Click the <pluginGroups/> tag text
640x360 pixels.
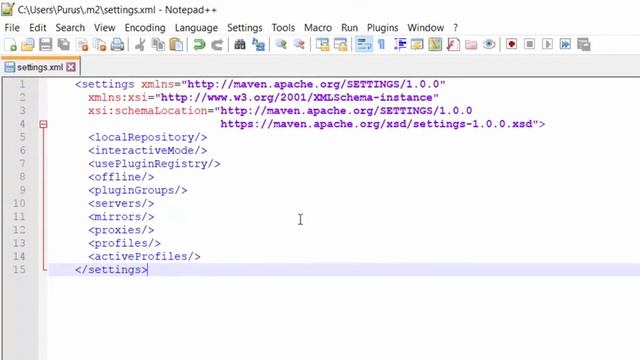coord(138,190)
